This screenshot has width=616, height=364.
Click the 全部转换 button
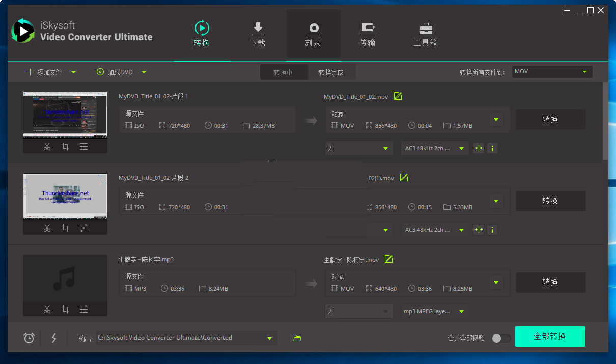coord(550,337)
